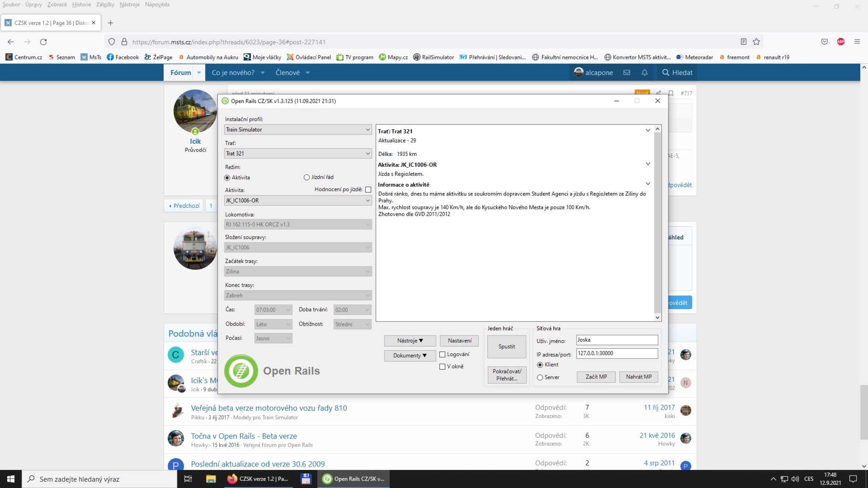The width and height of the screenshot is (868, 488).
Task: Click the site security padlock icon
Action: 124,42
